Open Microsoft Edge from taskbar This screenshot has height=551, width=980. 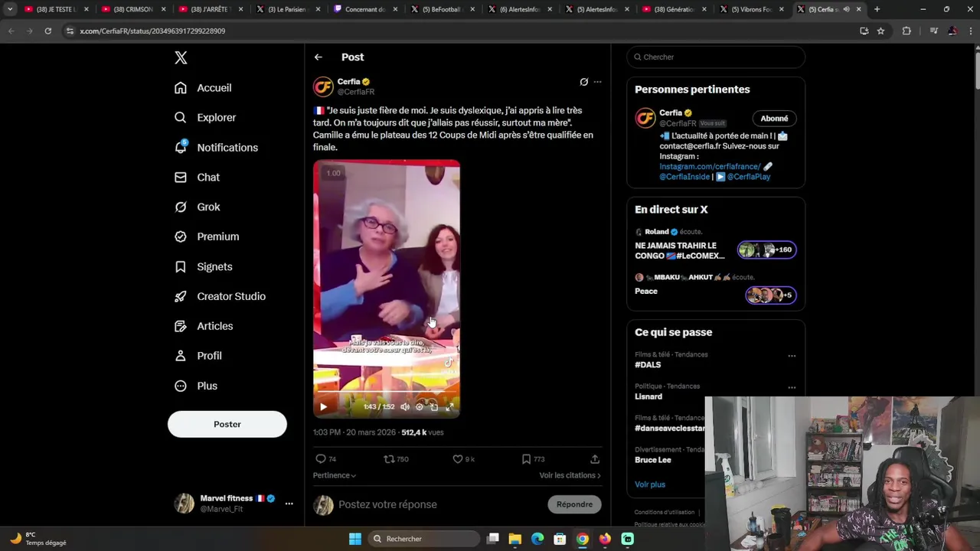click(537, 539)
